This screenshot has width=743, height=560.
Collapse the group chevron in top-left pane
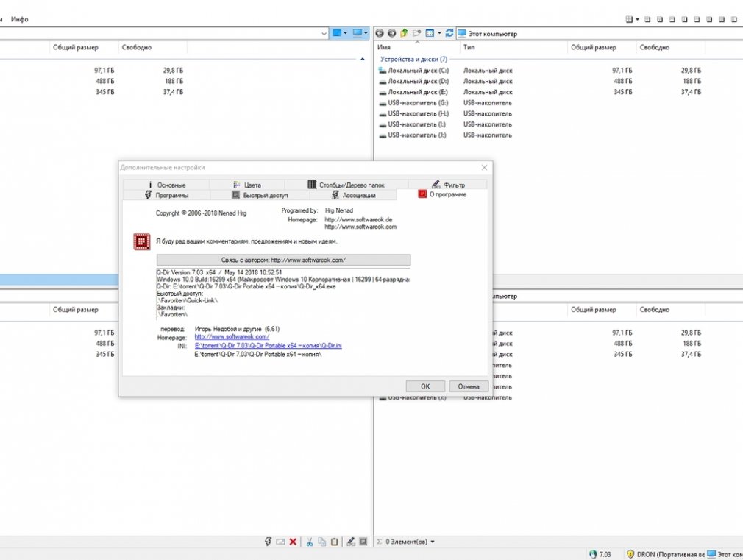[363, 60]
